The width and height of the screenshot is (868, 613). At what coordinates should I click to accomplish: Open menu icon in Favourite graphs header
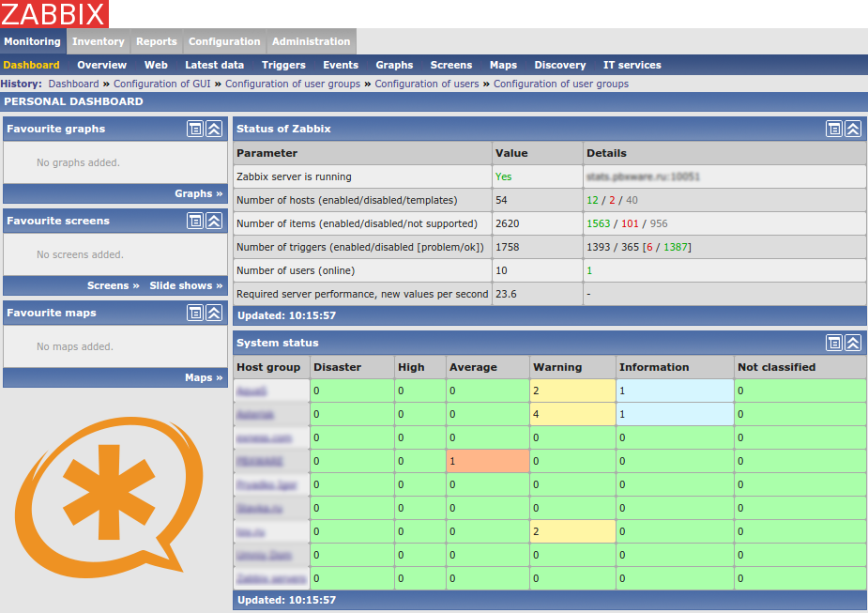(195, 129)
